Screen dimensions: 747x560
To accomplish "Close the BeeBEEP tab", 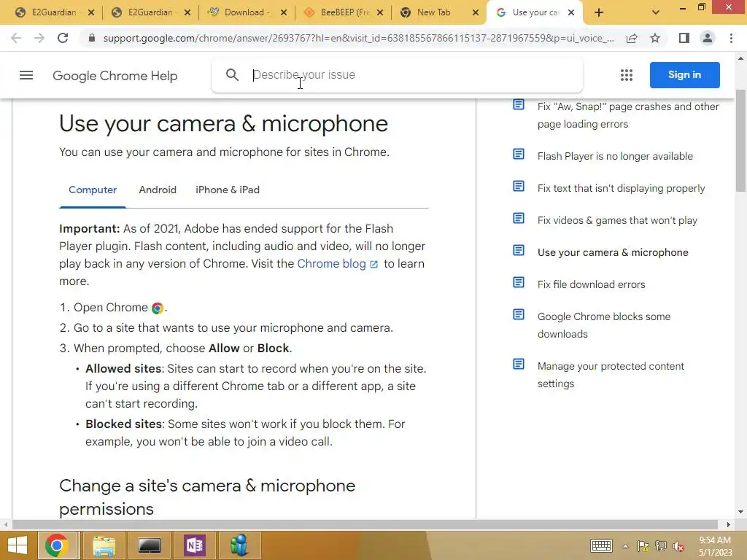I will click(x=379, y=12).
